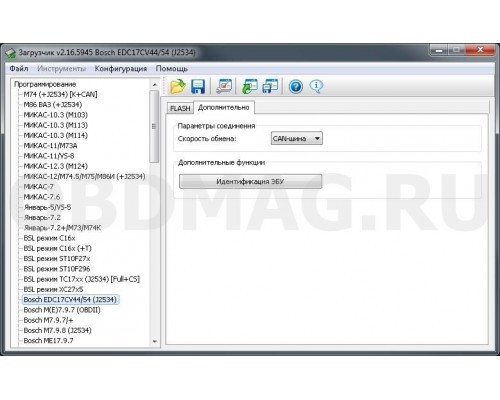
Task: Click the application icon in the title bar
Action: (x=10, y=53)
